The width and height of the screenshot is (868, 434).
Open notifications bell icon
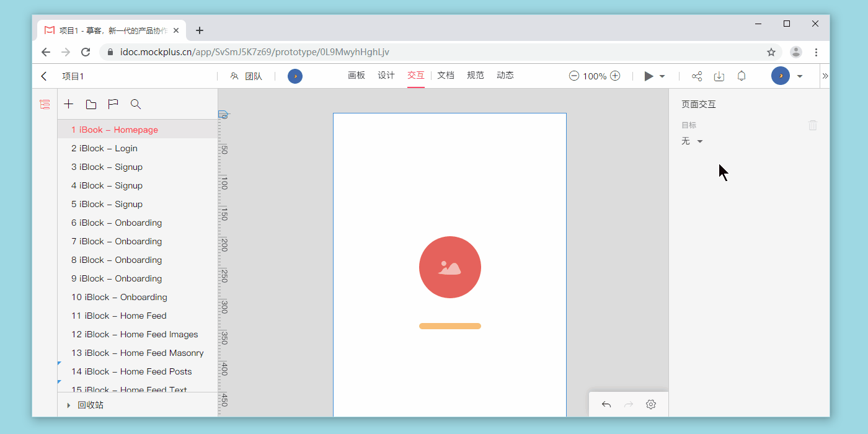click(x=742, y=76)
